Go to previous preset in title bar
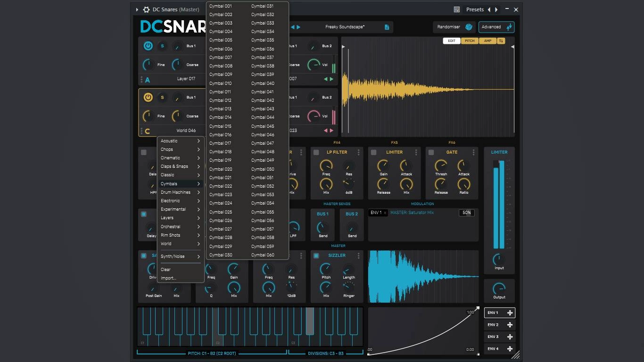The height and width of the screenshot is (362, 644). [489, 9]
